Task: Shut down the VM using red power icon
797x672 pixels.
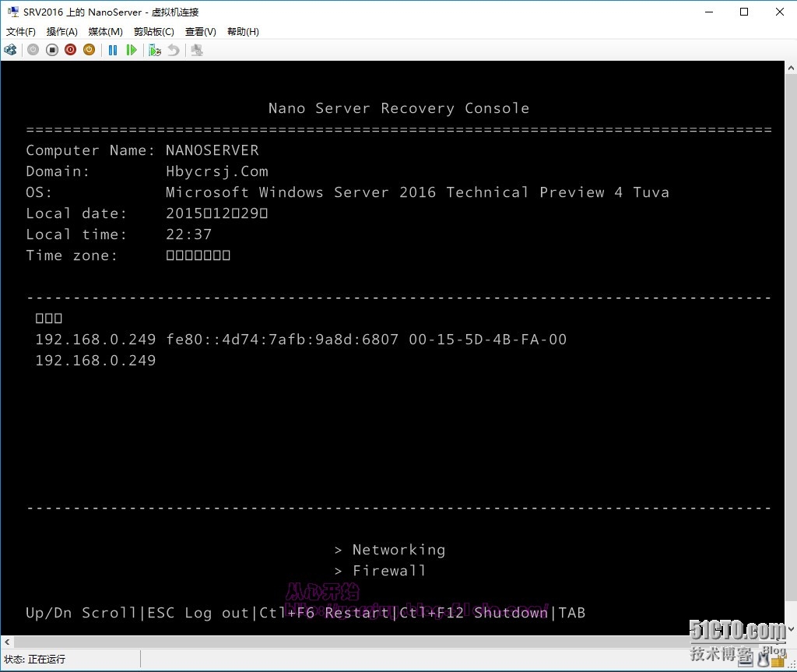Action: 71,50
